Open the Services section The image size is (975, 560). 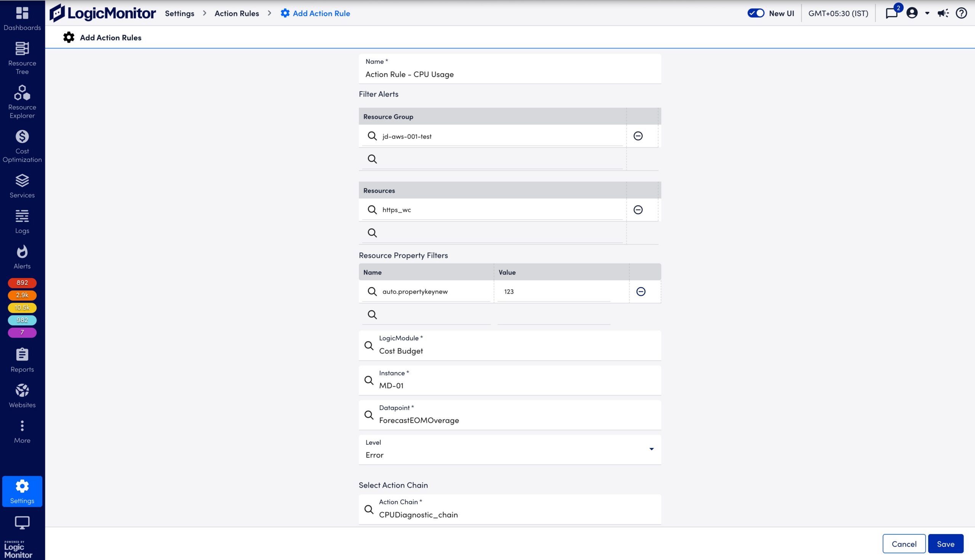pos(22,185)
